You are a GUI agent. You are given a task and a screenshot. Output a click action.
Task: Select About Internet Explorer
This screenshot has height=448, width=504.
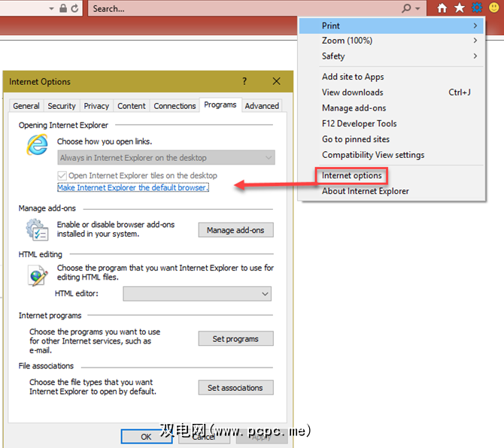click(391, 192)
